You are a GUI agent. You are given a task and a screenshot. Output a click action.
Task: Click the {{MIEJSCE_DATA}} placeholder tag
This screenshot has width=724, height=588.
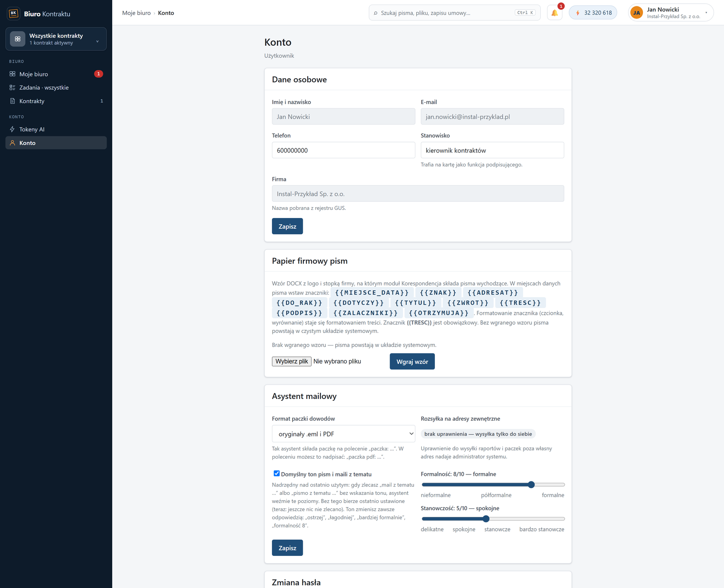[372, 293]
